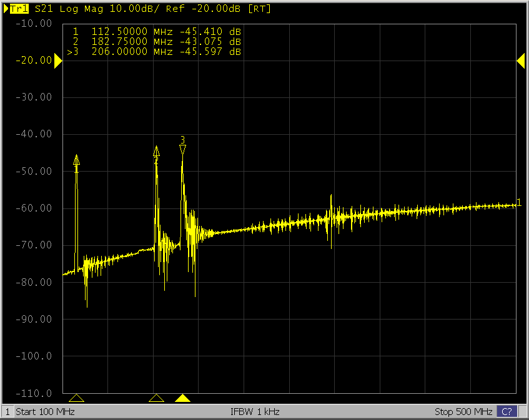Click the Stop 500 MHz frequency field

[x=463, y=412]
